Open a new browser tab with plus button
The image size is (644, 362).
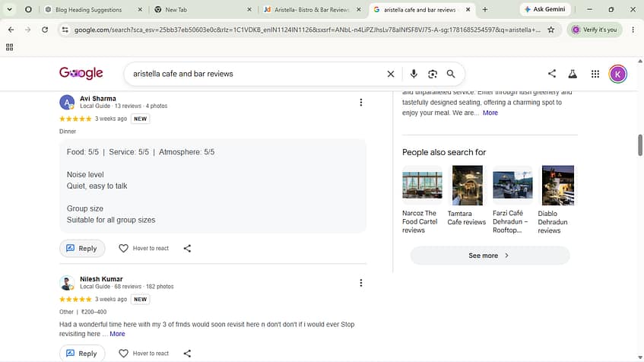point(484,9)
